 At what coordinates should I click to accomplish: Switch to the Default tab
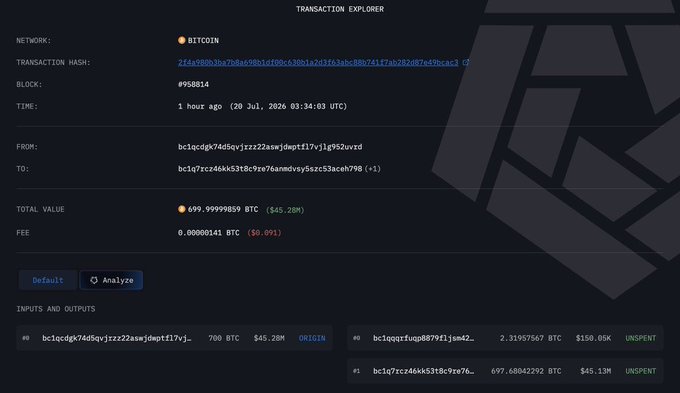tap(48, 280)
